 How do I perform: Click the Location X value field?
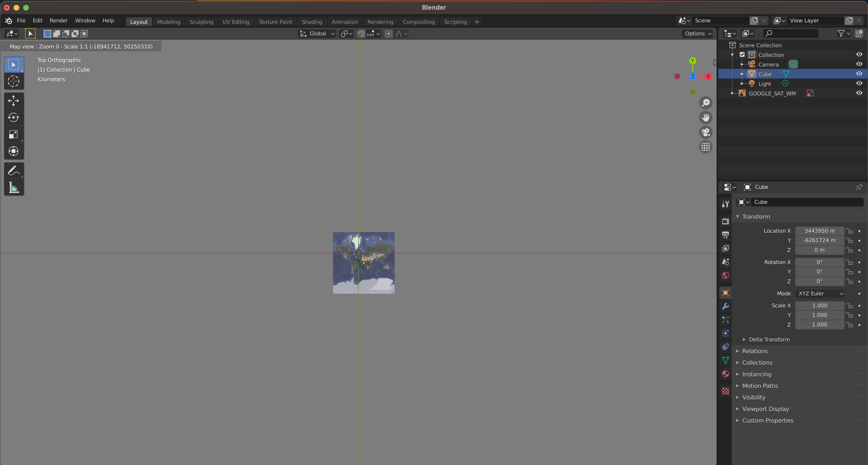tap(819, 231)
